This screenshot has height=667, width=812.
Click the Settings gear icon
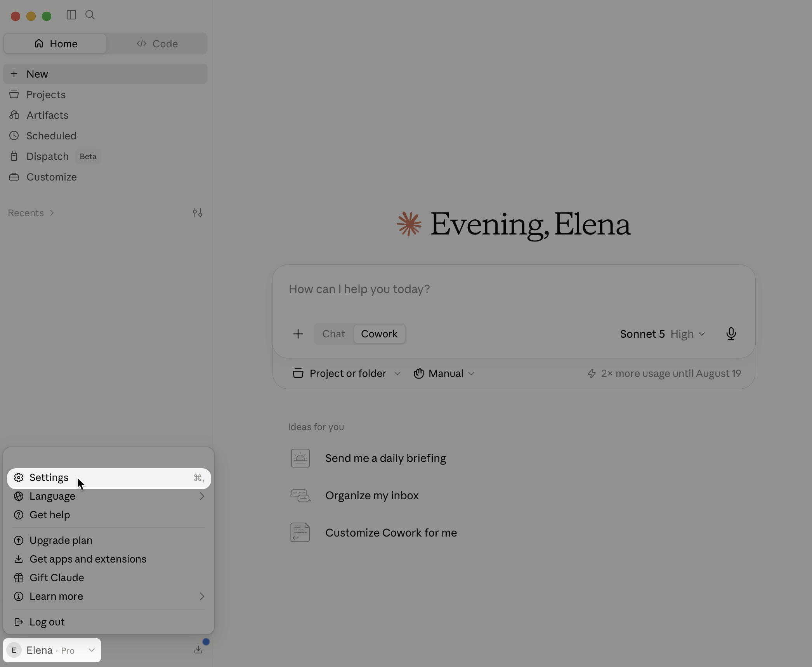(19, 478)
